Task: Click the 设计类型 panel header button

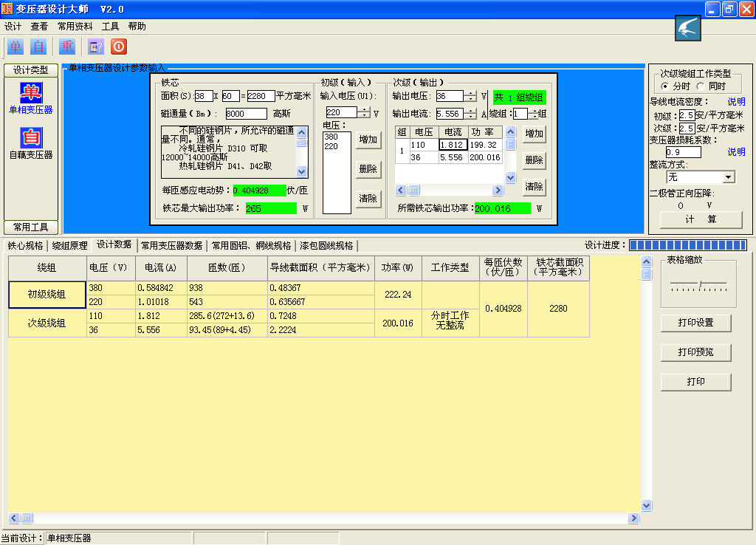Action: (31, 70)
